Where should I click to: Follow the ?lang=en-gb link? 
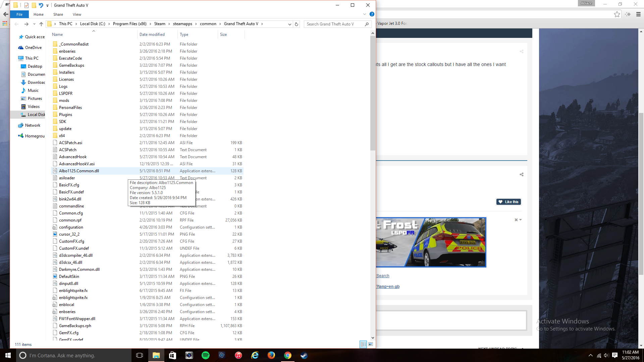[x=388, y=287]
